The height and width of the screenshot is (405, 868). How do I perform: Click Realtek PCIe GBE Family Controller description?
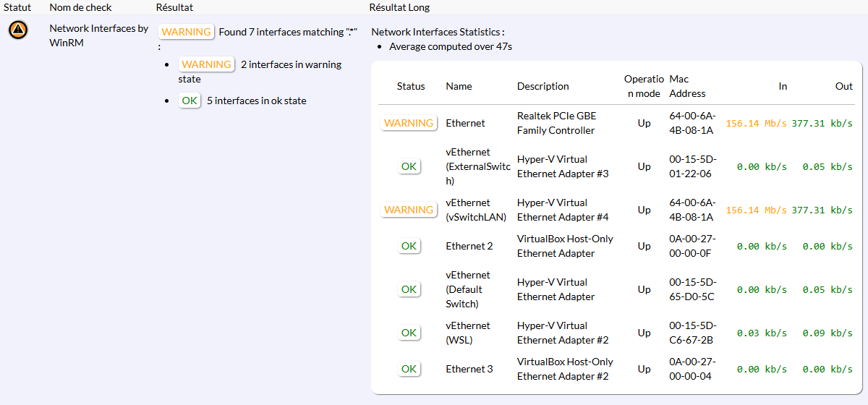click(x=556, y=123)
